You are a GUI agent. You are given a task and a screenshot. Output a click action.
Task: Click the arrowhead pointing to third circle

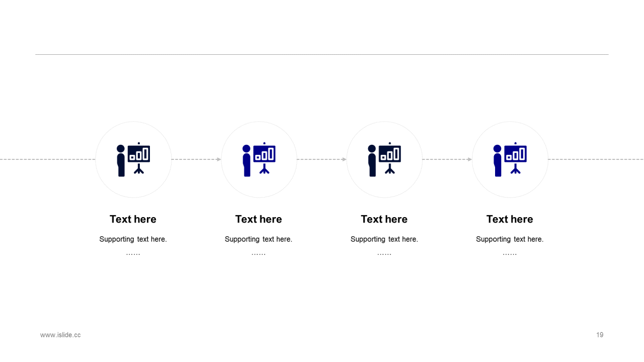344,159
